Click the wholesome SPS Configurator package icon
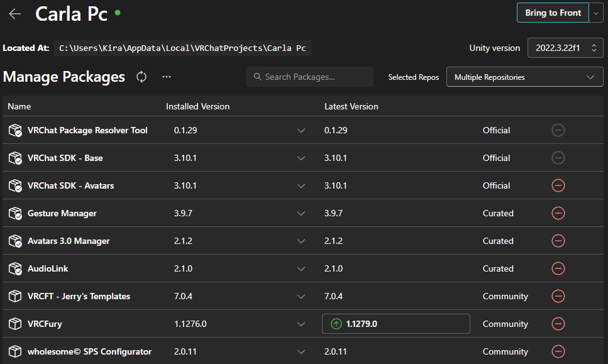Viewport: 608px width, 364px height. [15, 351]
